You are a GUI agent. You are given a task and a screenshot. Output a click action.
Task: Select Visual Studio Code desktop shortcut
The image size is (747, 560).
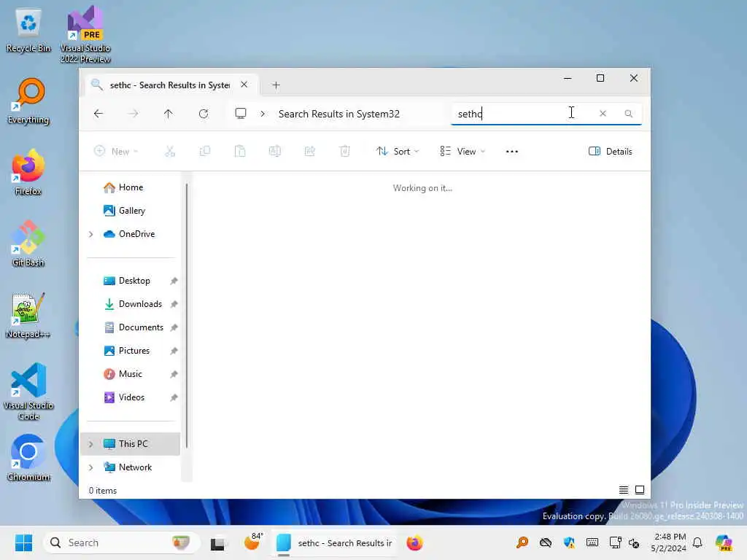click(28, 392)
